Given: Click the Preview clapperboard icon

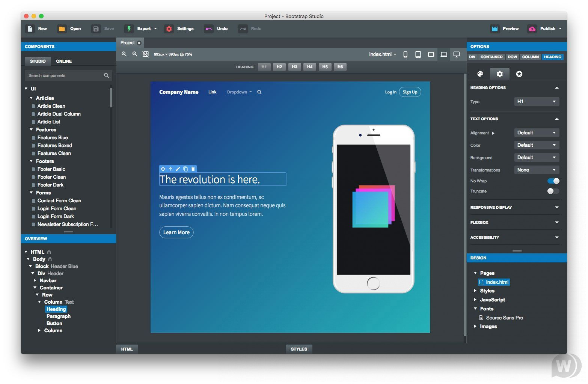Looking at the screenshot, I should point(495,29).
